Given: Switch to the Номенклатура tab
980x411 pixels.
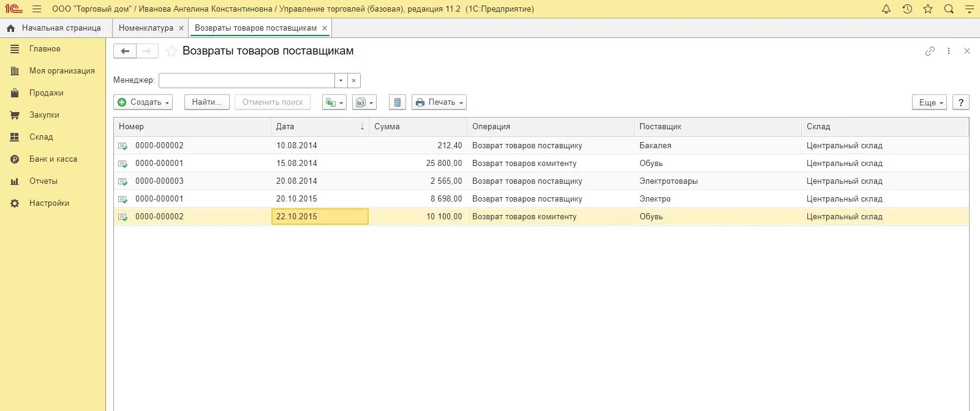Looking at the screenshot, I should pos(146,28).
